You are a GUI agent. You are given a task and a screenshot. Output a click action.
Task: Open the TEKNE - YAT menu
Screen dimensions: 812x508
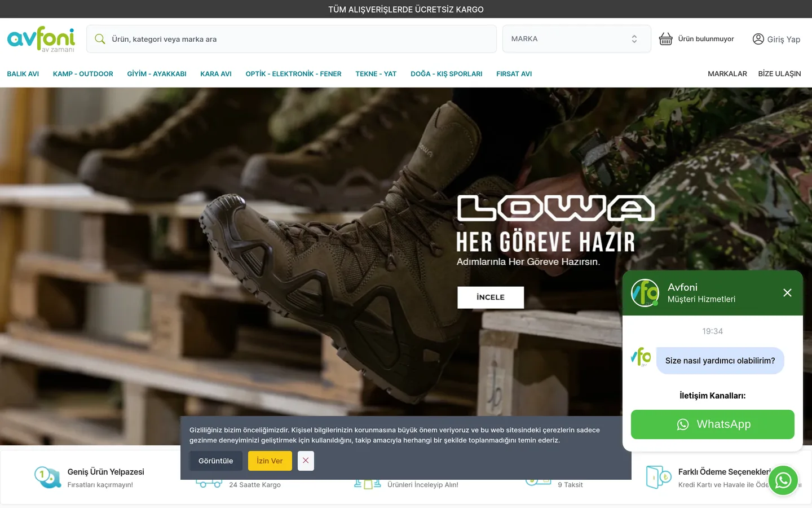(376, 74)
